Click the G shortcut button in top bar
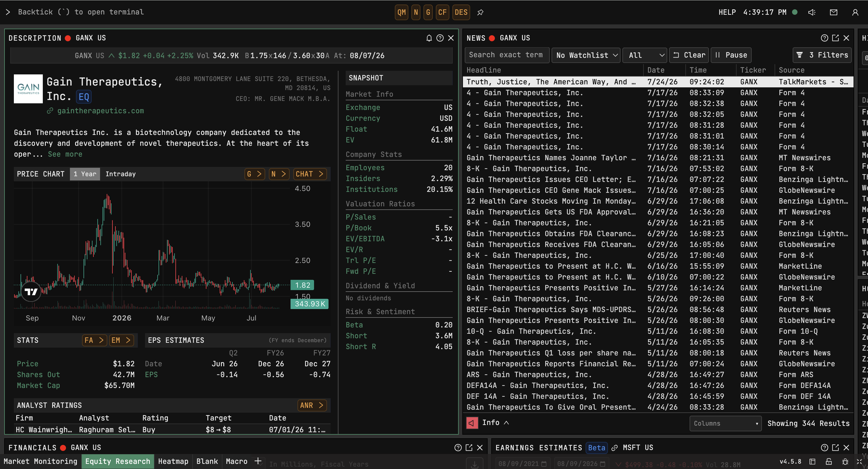 tap(428, 12)
